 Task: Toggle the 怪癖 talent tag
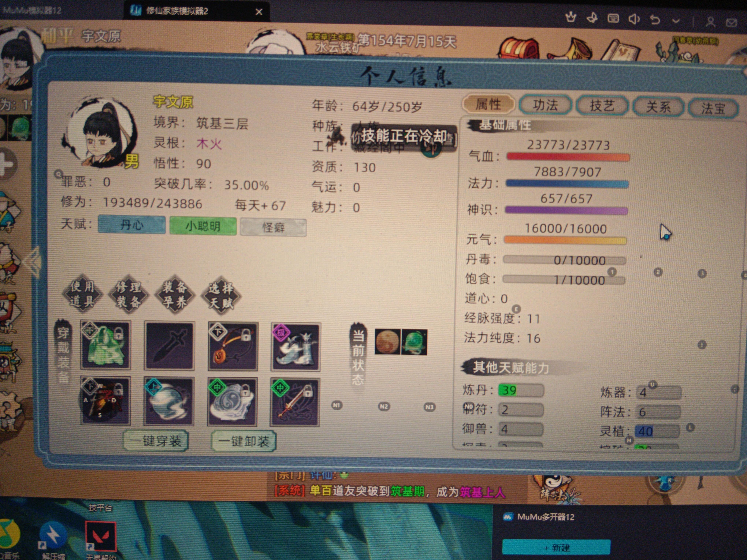(273, 227)
